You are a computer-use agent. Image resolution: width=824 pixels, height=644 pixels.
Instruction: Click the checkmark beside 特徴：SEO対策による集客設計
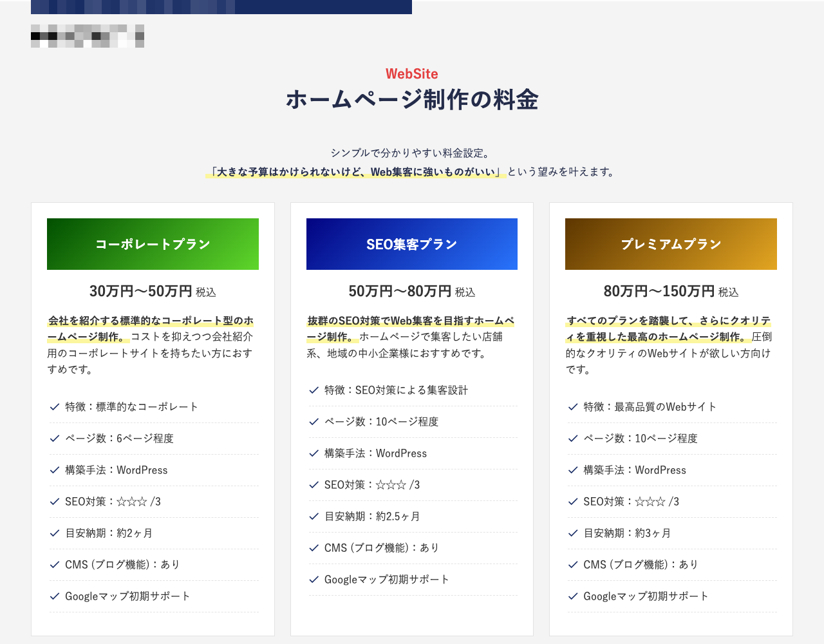314,390
